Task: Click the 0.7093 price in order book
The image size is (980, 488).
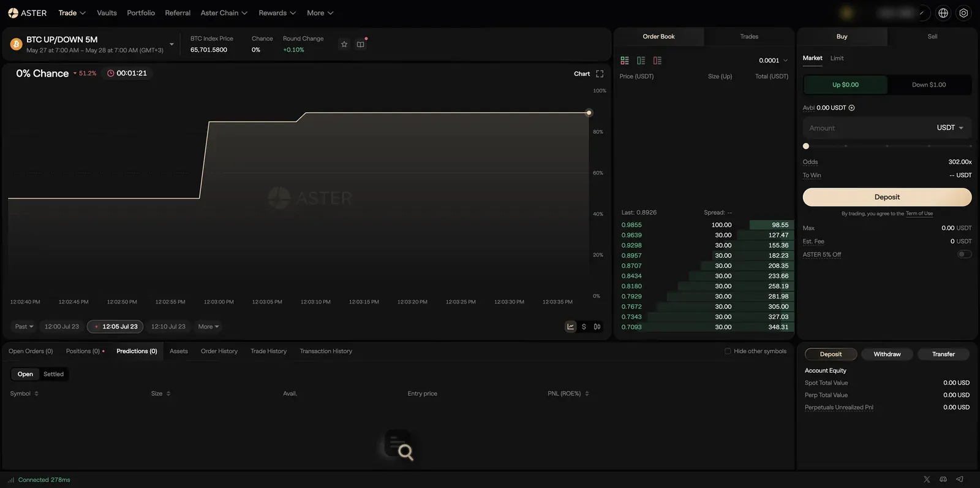Action: (x=631, y=327)
